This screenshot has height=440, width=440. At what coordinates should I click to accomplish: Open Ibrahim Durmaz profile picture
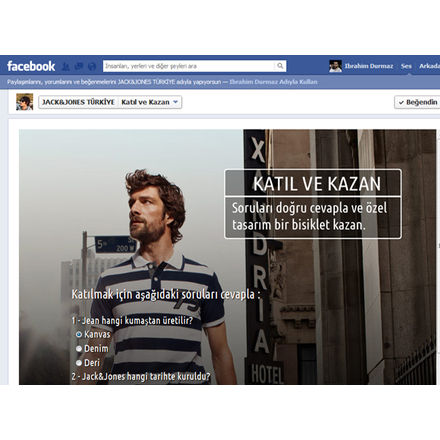pos(335,66)
